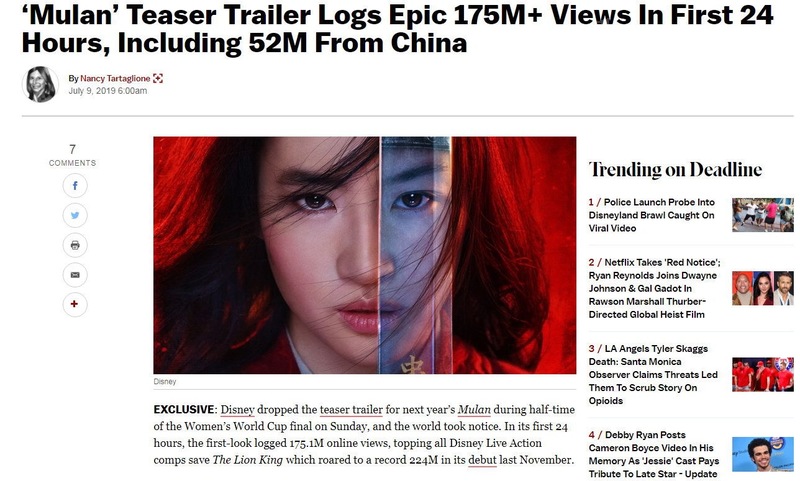
Task: Click the print article icon
Action: click(75, 245)
